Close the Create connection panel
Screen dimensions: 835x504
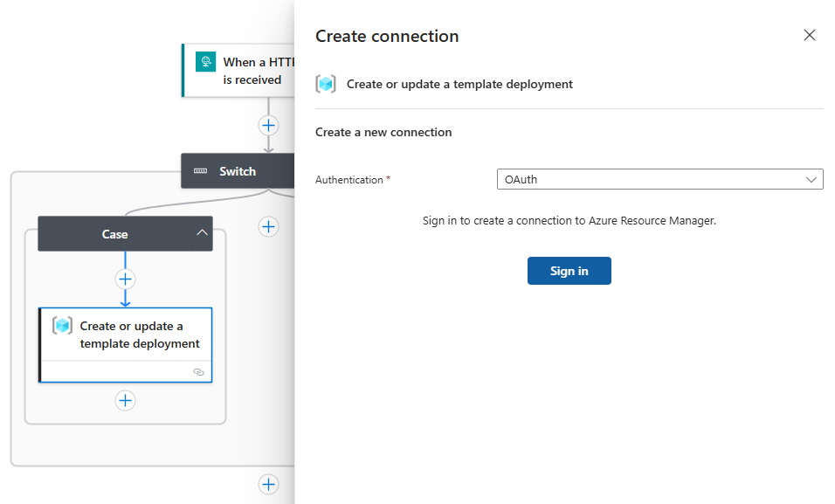click(809, 35)
